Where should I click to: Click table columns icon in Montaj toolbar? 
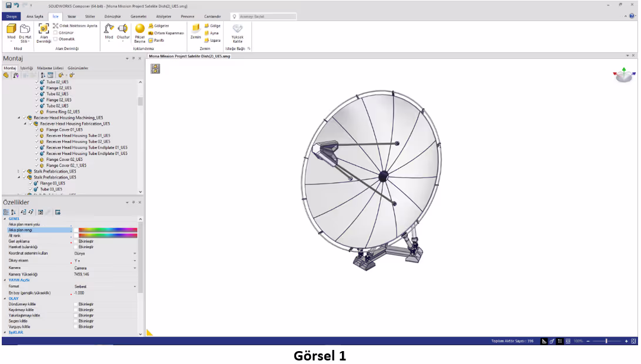(x=51, y=75)
